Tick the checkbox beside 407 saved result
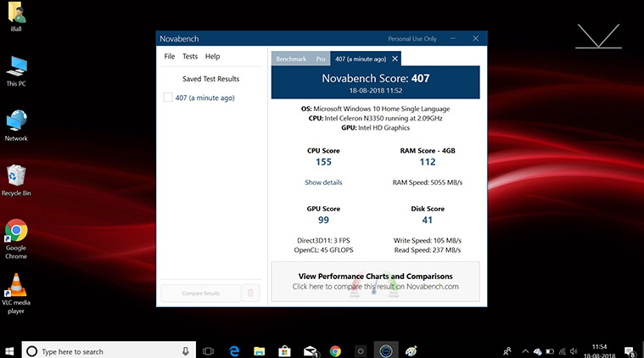The width and height of the screenshot is (644, 358). [x=168, y=98]
